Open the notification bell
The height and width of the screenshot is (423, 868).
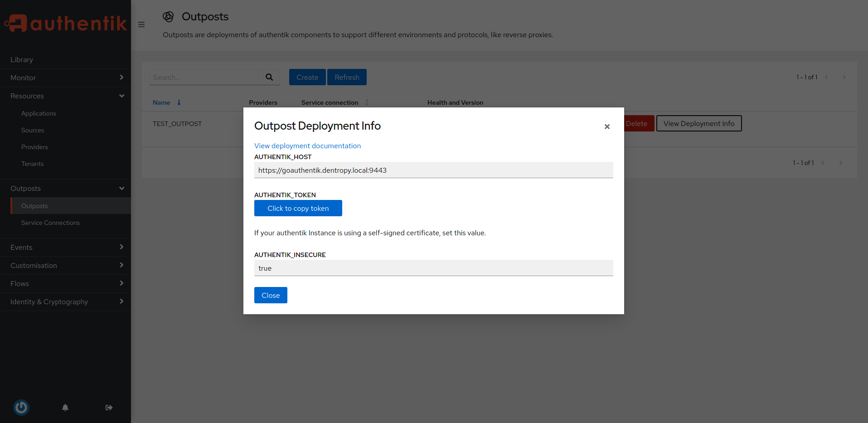coord(65,407)
